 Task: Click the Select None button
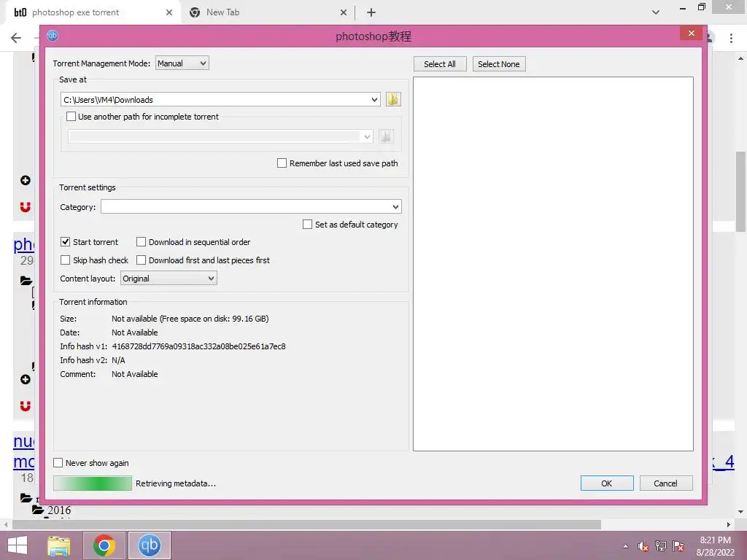(499, 64)
